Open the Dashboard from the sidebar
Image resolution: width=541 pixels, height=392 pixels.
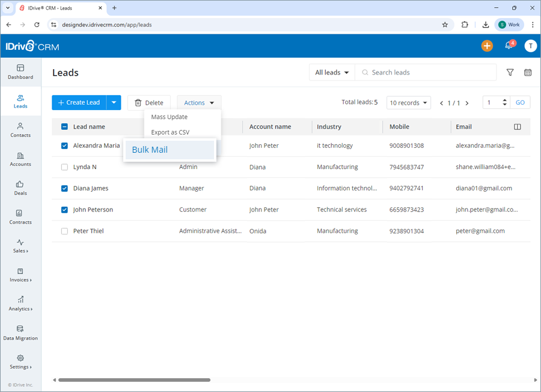(20, 72)
